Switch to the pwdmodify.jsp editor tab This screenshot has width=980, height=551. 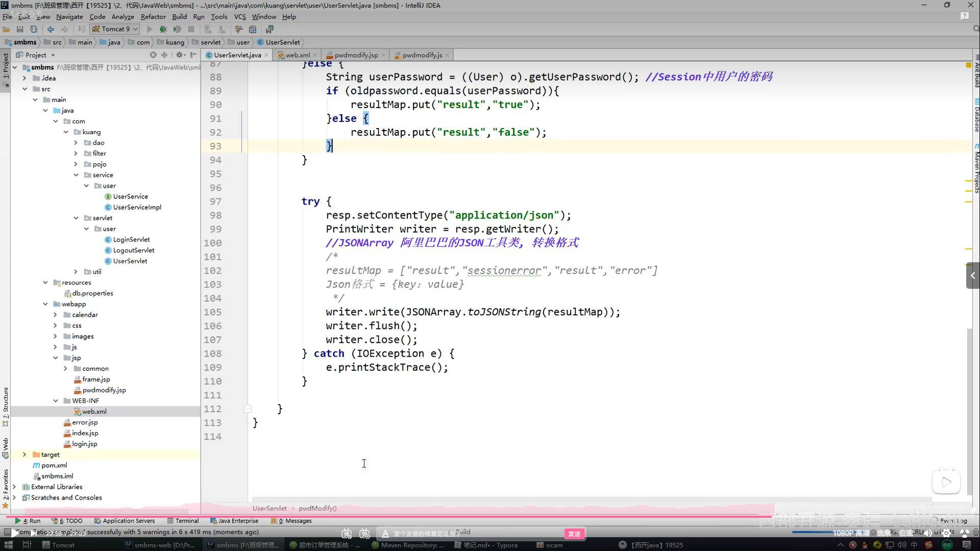(356, 55)
